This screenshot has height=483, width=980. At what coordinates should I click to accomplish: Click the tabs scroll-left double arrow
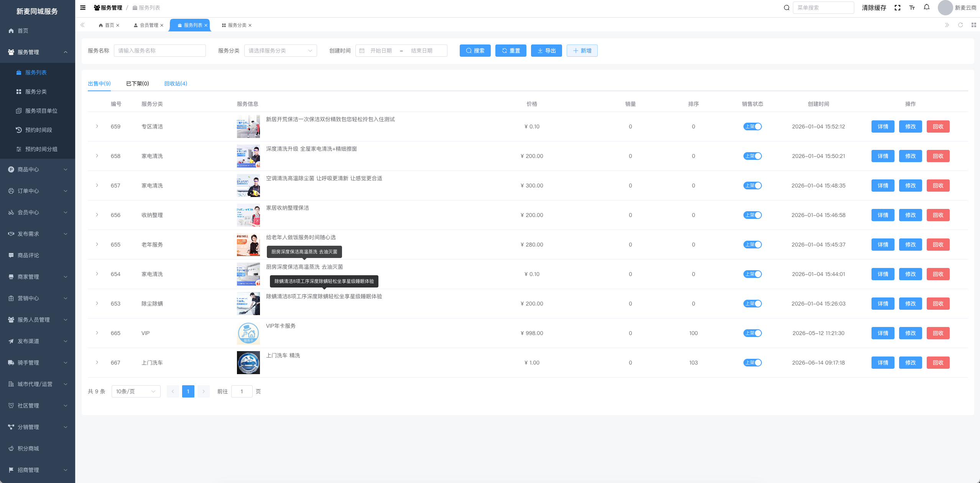pos(82,25)
